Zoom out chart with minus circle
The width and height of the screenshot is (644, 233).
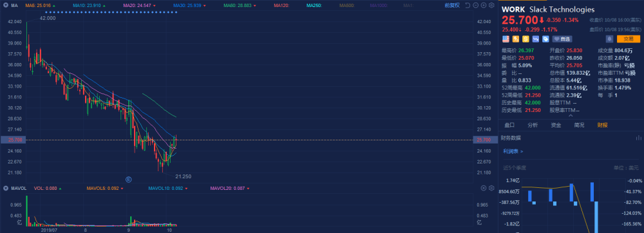(476, 5)
